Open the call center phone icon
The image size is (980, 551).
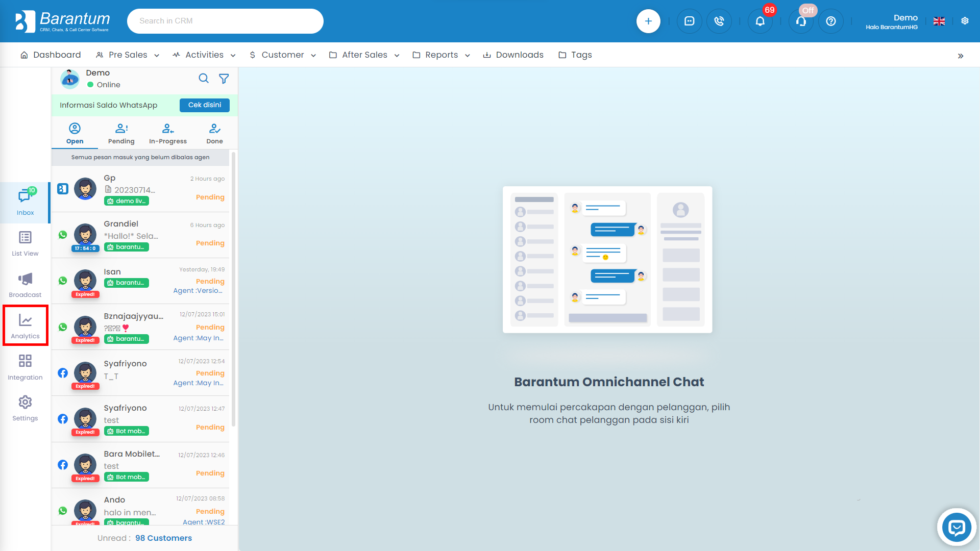tap(719, 21)
